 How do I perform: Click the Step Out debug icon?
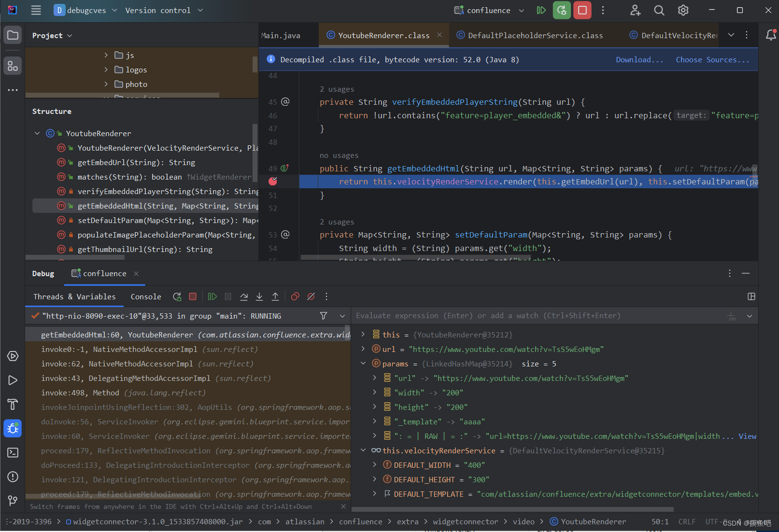(x=275, y=296)
